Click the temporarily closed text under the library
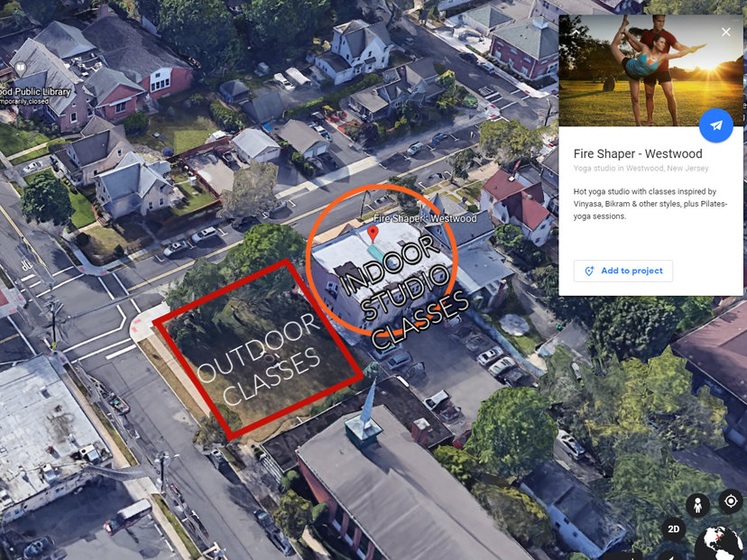747x560 pixels. [x=24, y=101]
